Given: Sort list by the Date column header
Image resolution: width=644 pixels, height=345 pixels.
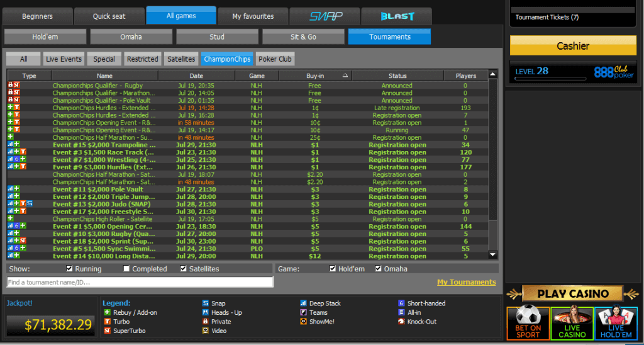Looking at the screenshot, I should pyautogui.click(x=196, y=76).
